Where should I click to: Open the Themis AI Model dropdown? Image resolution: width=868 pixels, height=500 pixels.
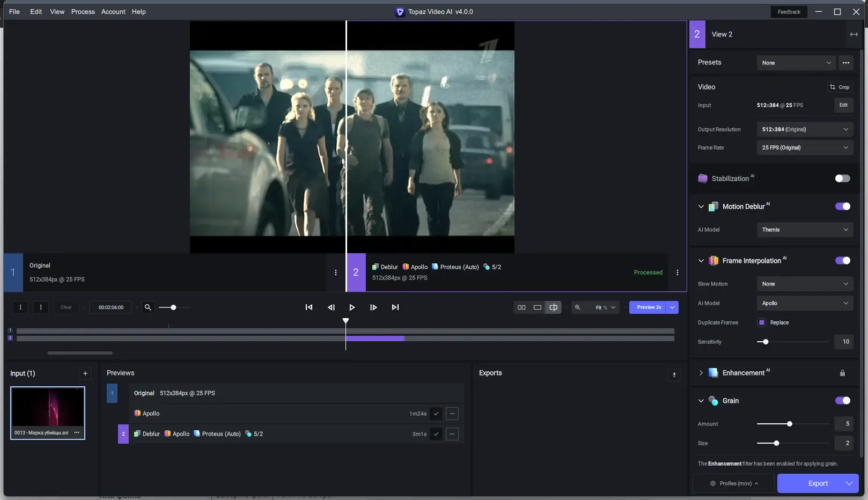805,230
